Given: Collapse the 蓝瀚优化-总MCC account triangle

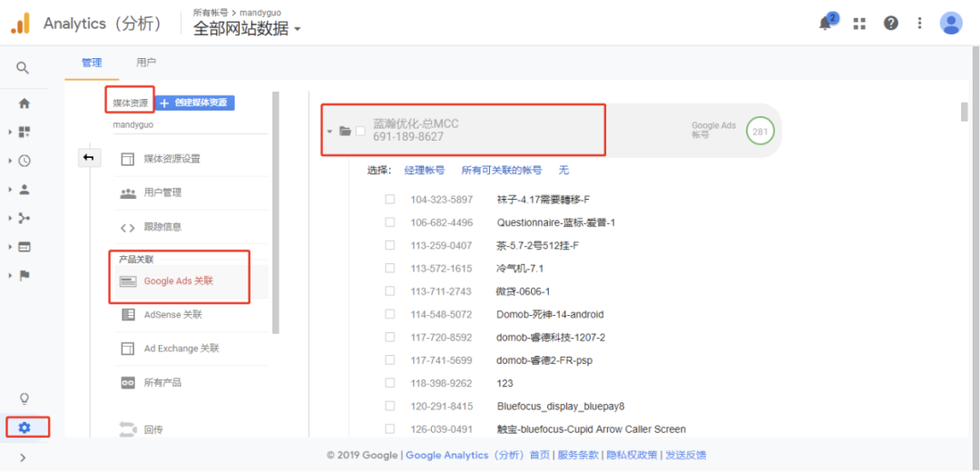Looking at the screenshot, I should (x=329, y=132).
